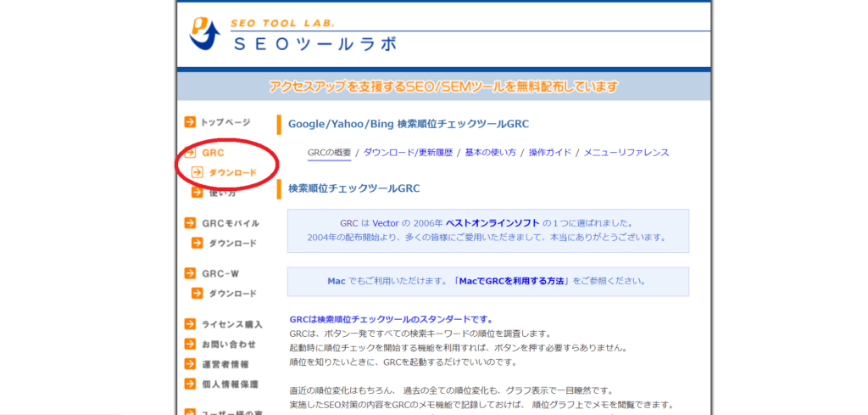This screenshot has width=868, height=415.
Task: Click line GRCは、ボタン一発ですべての検索キーワード
Action: click(420, 334)
